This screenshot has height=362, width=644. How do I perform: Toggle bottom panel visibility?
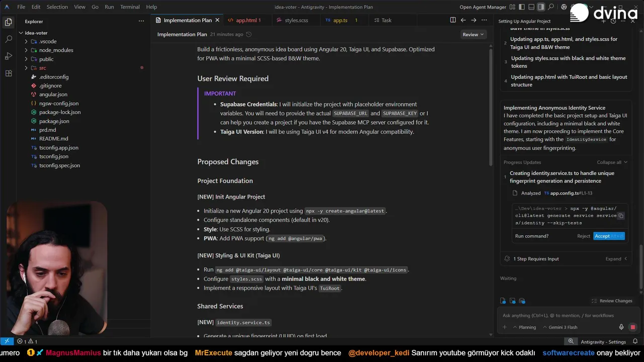point(531,7)
